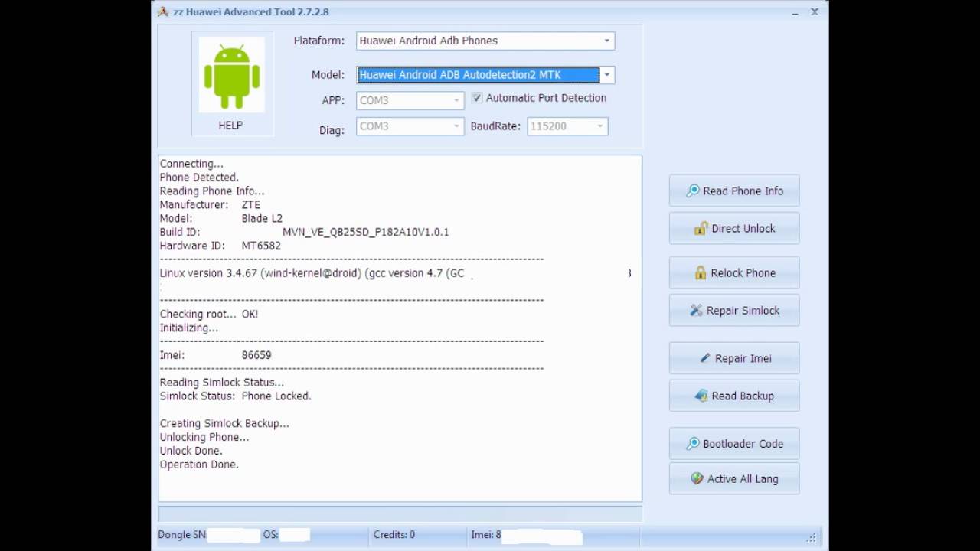Viewport: 980px width, 551px height.
Task: Click the 'Hardware ID: MT6582' log line
Action: [x=220, y=246]
